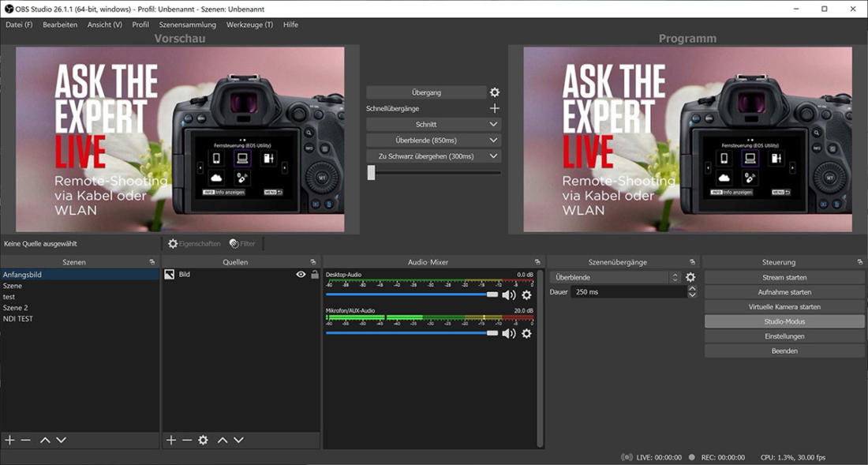Image resolution: width=868 pixels, height=465 pixels.
Task: Click Übergang transition button
Action: click(x=426, y=92)
